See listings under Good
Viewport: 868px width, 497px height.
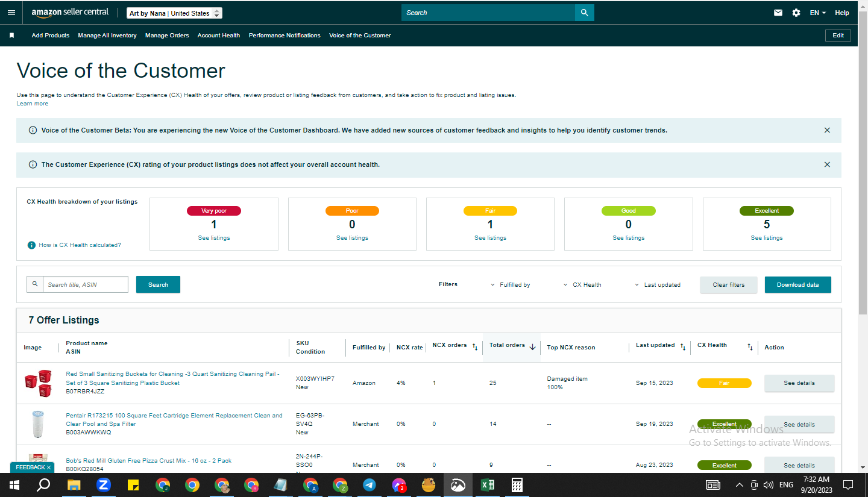(629, 238)
